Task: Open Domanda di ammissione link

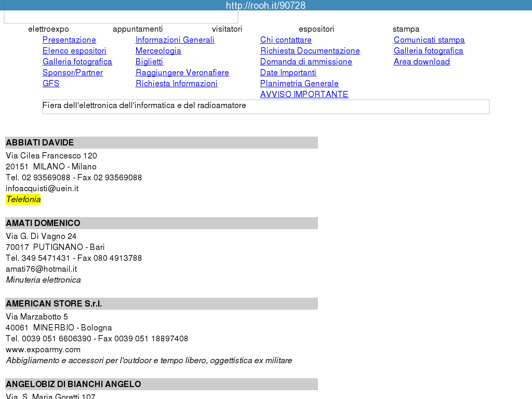Action: [x=306, y=62]
